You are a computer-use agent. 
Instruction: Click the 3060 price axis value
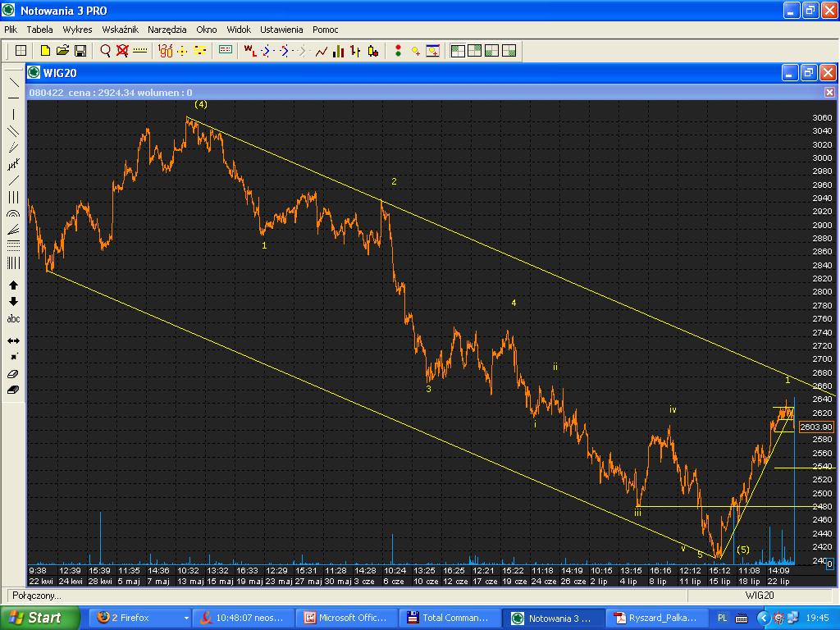coord(822,117)
